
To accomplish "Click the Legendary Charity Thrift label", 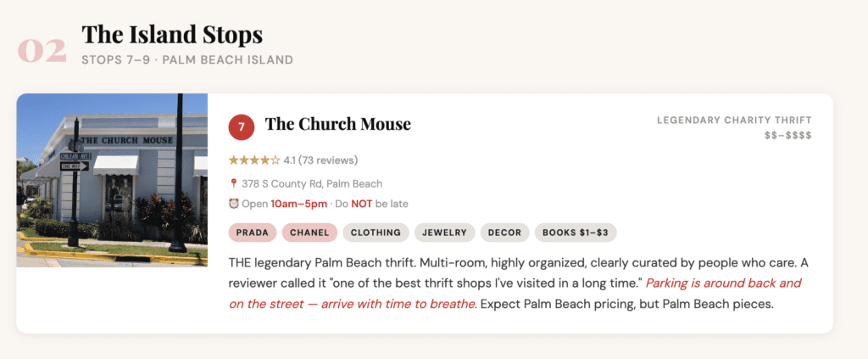I will (734, 121).
